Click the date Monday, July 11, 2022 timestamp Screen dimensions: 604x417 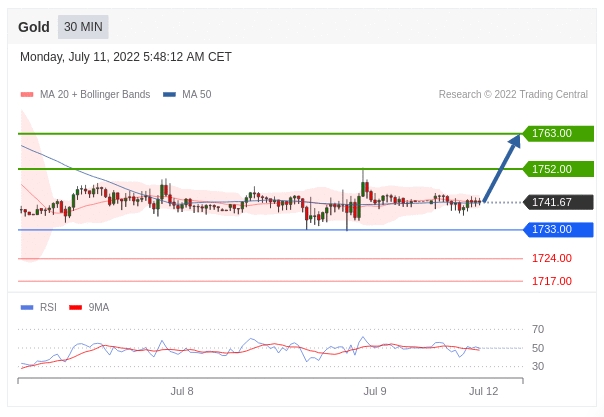pos(126,57)
